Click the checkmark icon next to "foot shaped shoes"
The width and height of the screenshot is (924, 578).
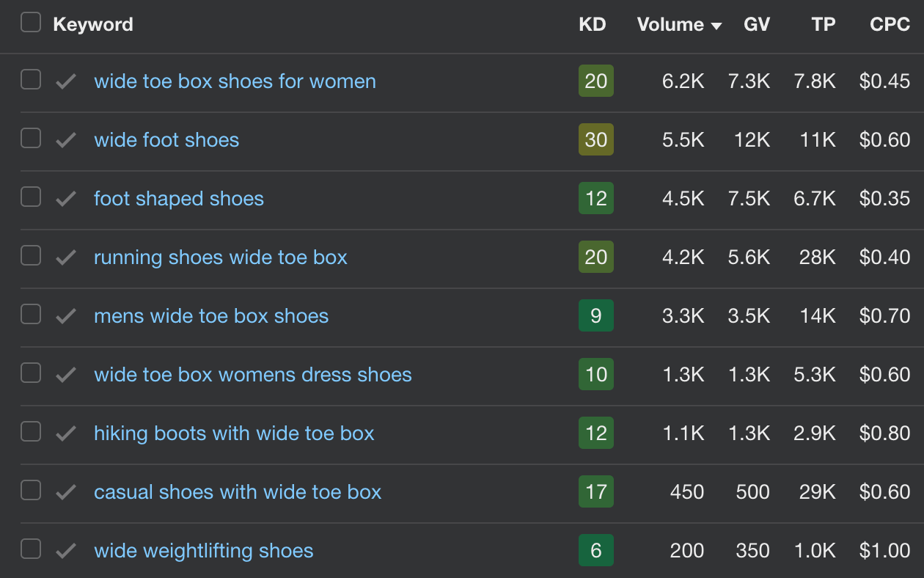point(65,198)
